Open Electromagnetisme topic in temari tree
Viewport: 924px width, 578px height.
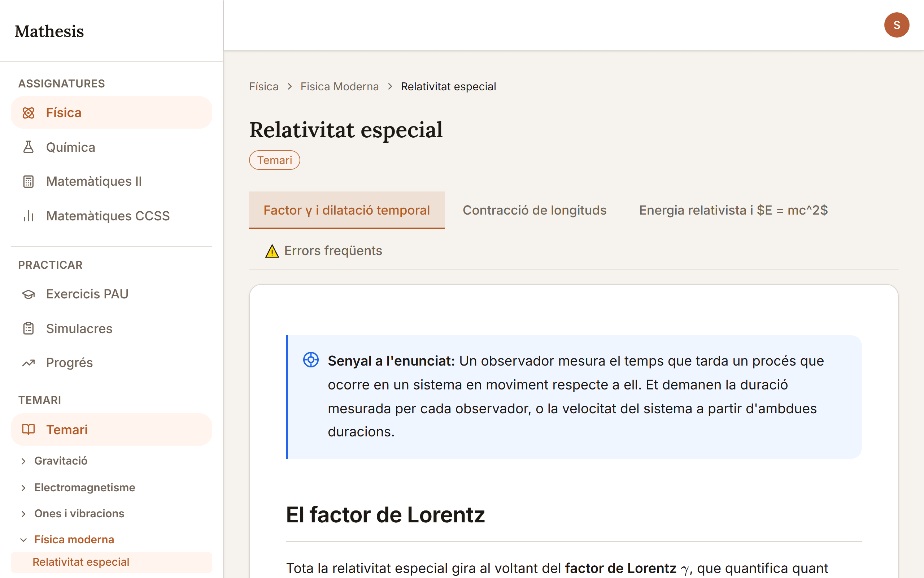[x=85, y=488]
